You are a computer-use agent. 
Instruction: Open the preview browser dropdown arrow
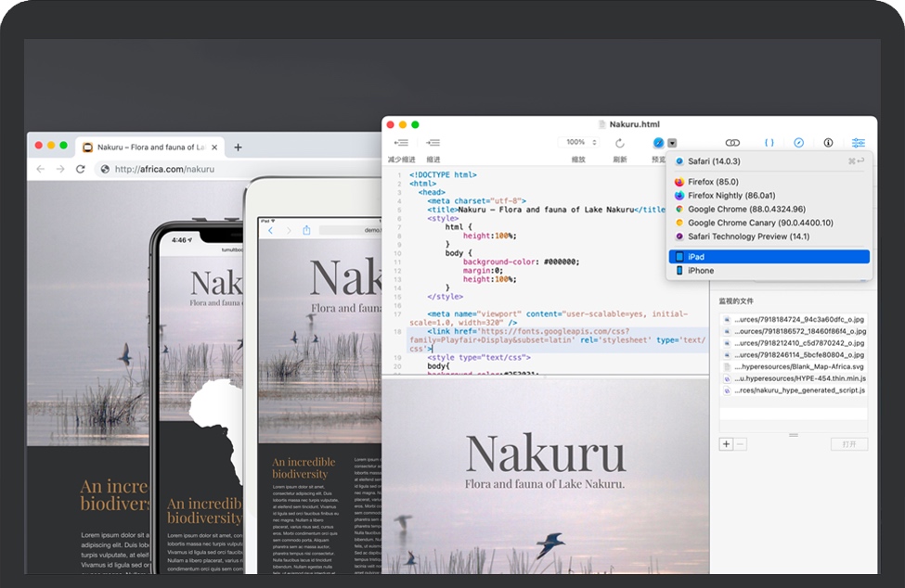(x=672, y=143)
